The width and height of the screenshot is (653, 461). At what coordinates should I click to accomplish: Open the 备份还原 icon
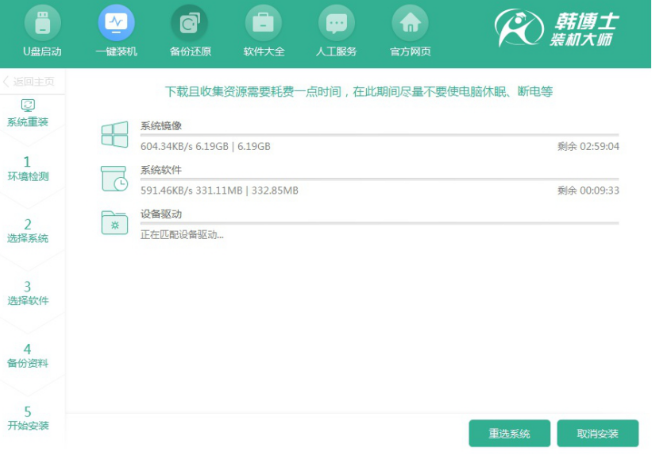click(189, 22)
